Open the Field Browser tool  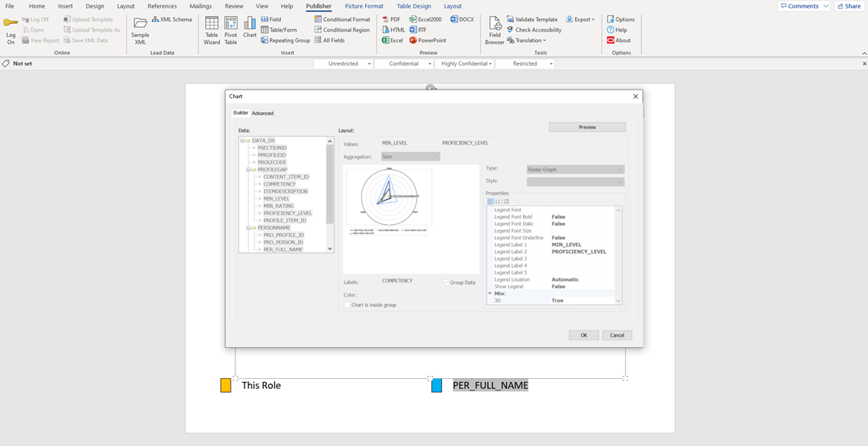point(494,31)
